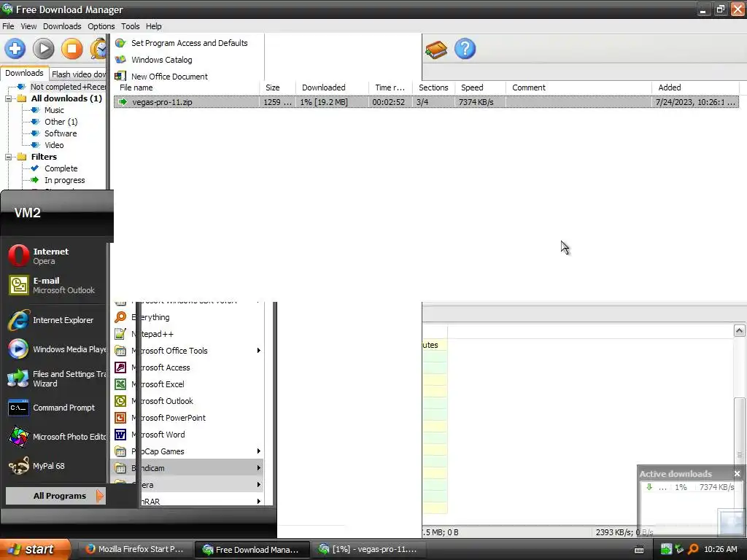This screenshot has height=560, width=747.
Task: Launch Microsoft Excel
Action: [x=187, y=384]
